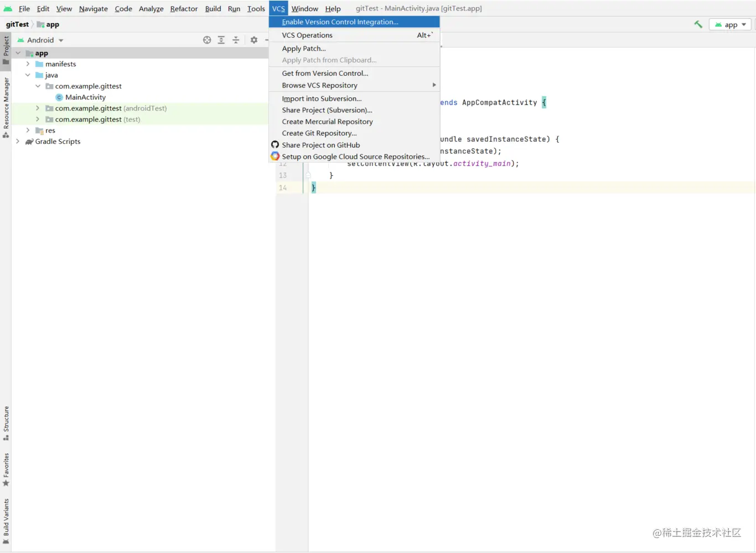Click the Make Project hammer icon
This screenshot has height=553, width=756.
click(x=698, y=24)
